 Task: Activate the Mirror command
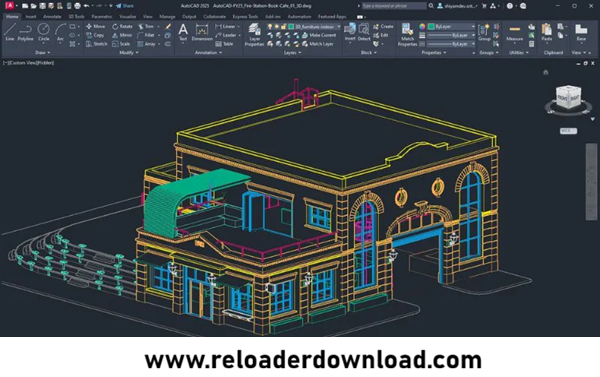point(122,35)
